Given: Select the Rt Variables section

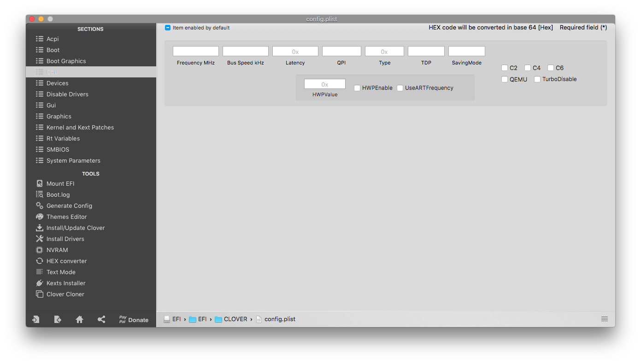Looking at the screenshot, I should (91, 138).
